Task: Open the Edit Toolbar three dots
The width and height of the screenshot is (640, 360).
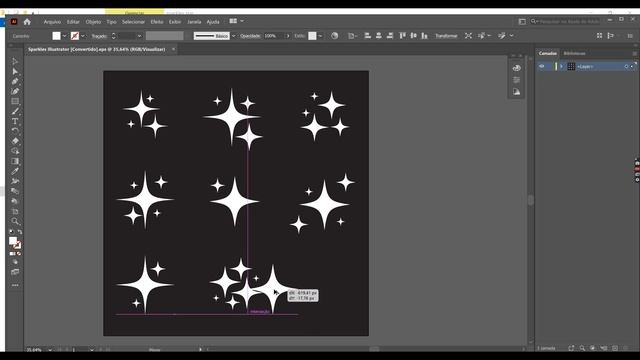Action: click(15, 285)
